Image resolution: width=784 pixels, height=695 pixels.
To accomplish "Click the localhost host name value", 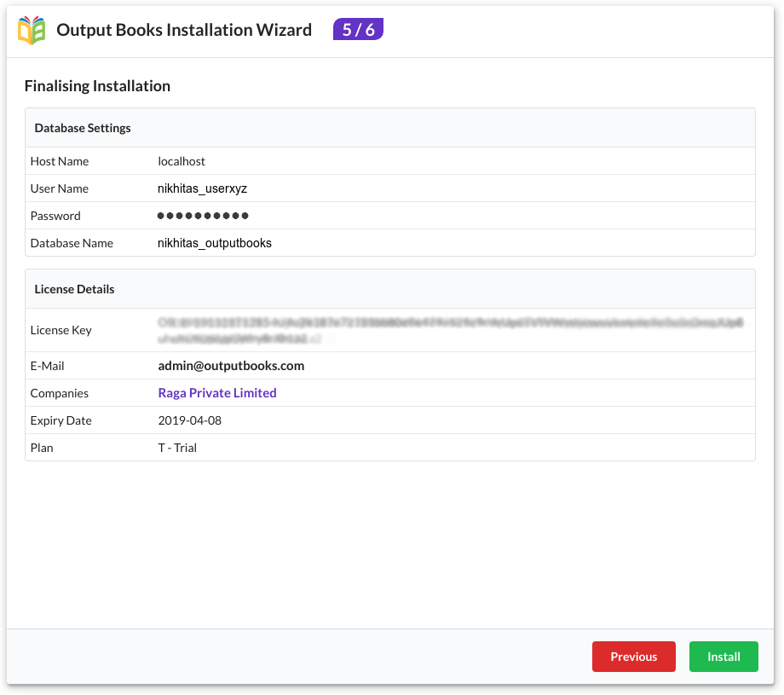I will (x=182, y=161).
